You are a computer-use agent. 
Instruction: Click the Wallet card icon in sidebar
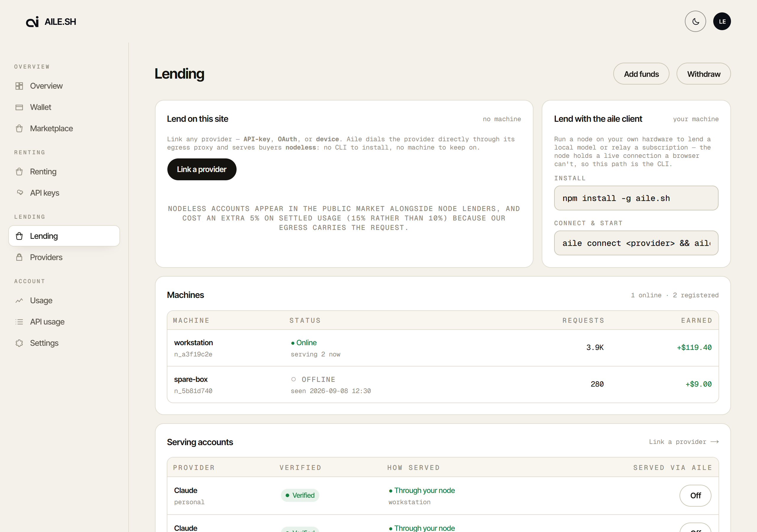tap(19, 107)
